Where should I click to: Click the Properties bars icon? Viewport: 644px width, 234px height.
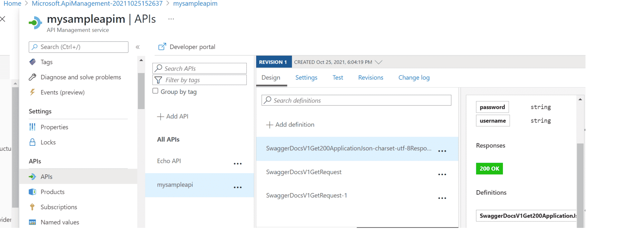(33, 127)
